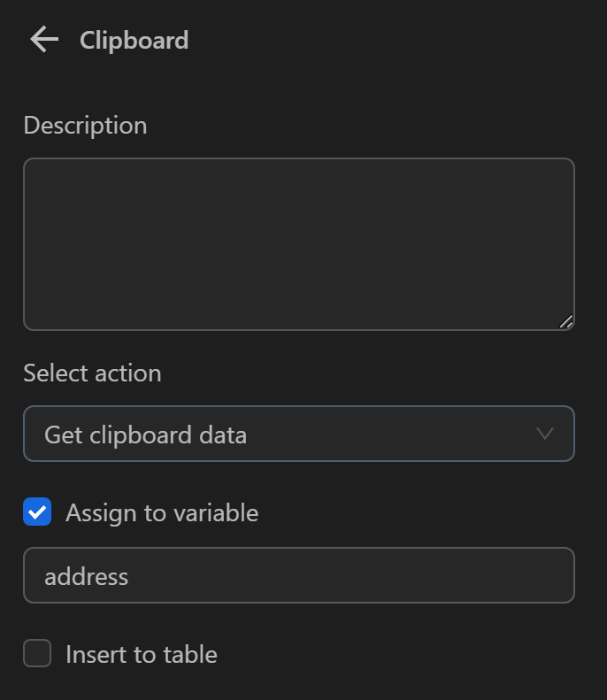Focus the address variable name field
This screenshot has width=607, height=700.
(298, 575)
